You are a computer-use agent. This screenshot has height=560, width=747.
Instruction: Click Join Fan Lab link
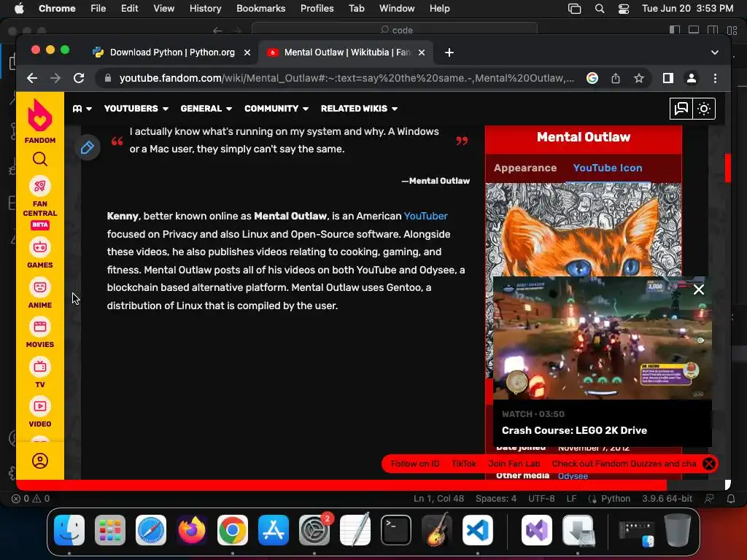[x=514, y=463]
